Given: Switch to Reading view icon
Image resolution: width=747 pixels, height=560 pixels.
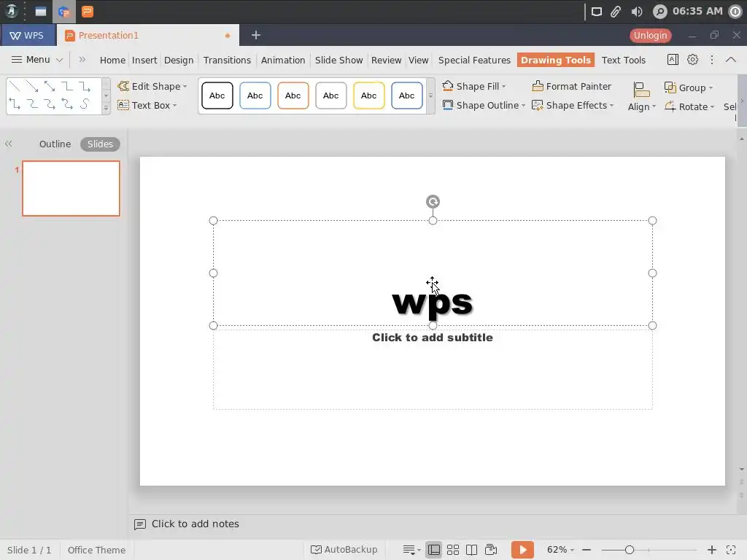Looking at the screenshot, I should (472, 550).
